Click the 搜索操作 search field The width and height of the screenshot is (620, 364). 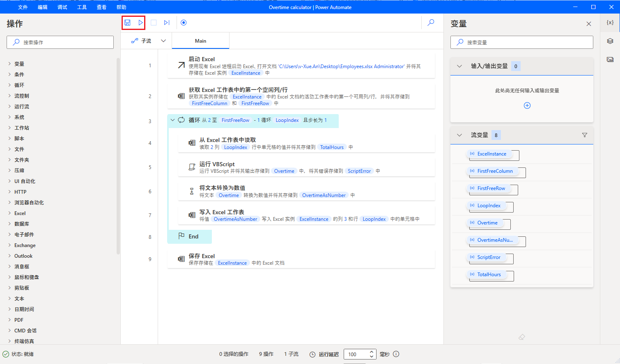pos(60,42)
